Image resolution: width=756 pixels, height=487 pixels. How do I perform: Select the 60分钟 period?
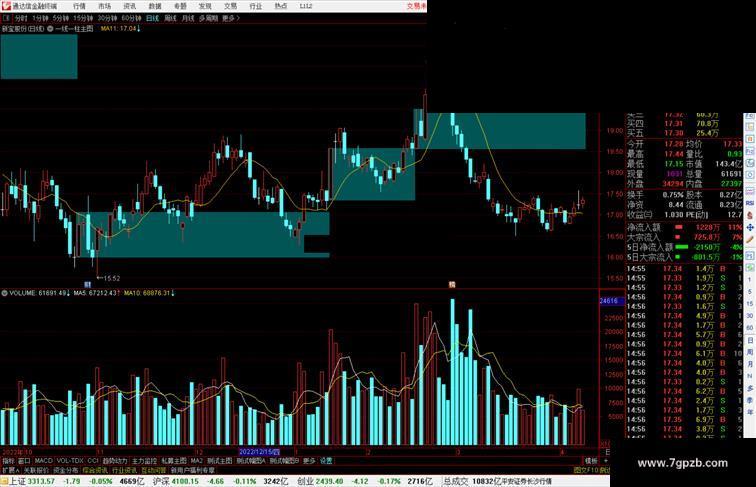tap(131, 18)
